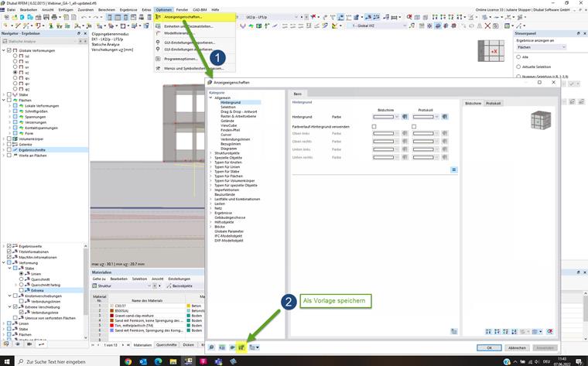Screen dimensions: 588x366
Task: Click navigator bottom eye (views) tab icon
Action: (18, 344)
